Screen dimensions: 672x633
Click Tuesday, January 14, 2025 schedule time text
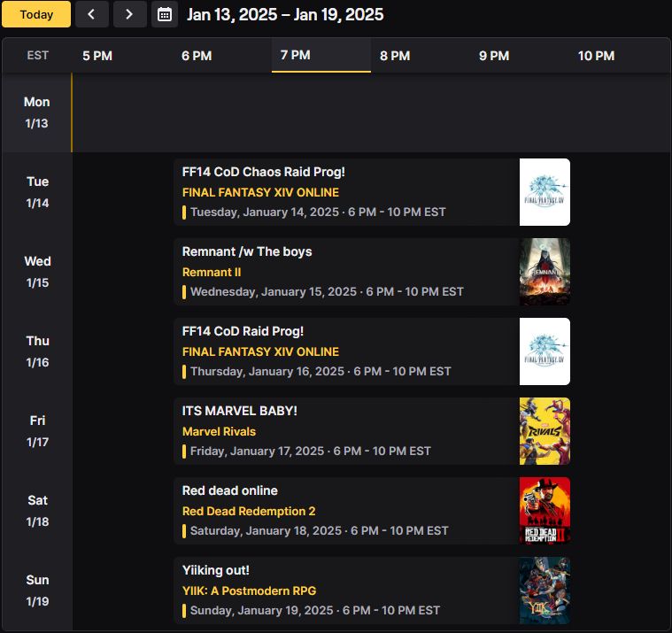(x=318, y=212)
